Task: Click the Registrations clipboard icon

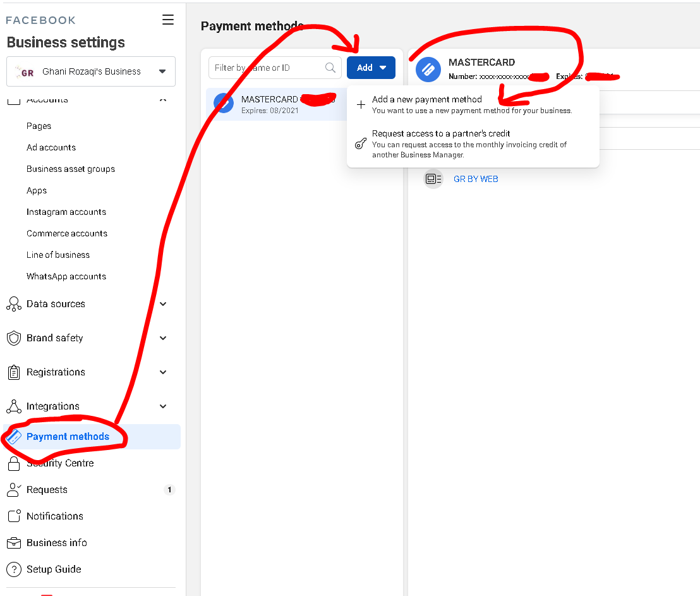Action: pos(14,372)
